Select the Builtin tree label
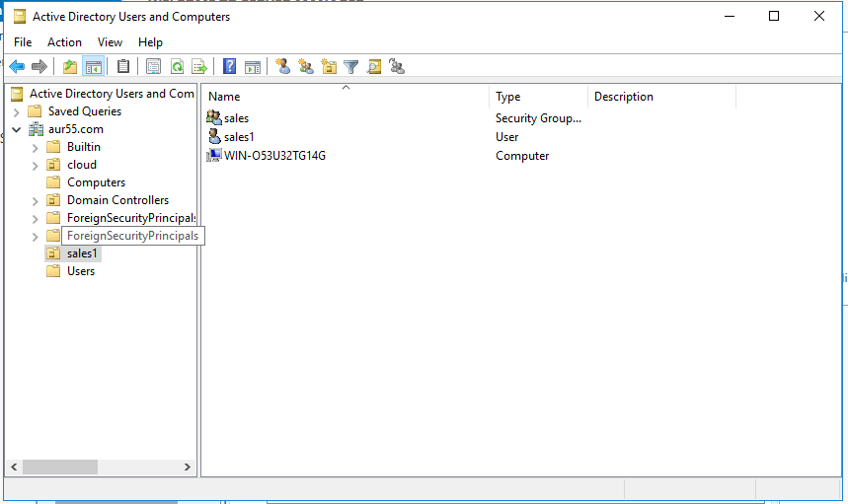This screenshot has width=848, height=504. (84, 147)
